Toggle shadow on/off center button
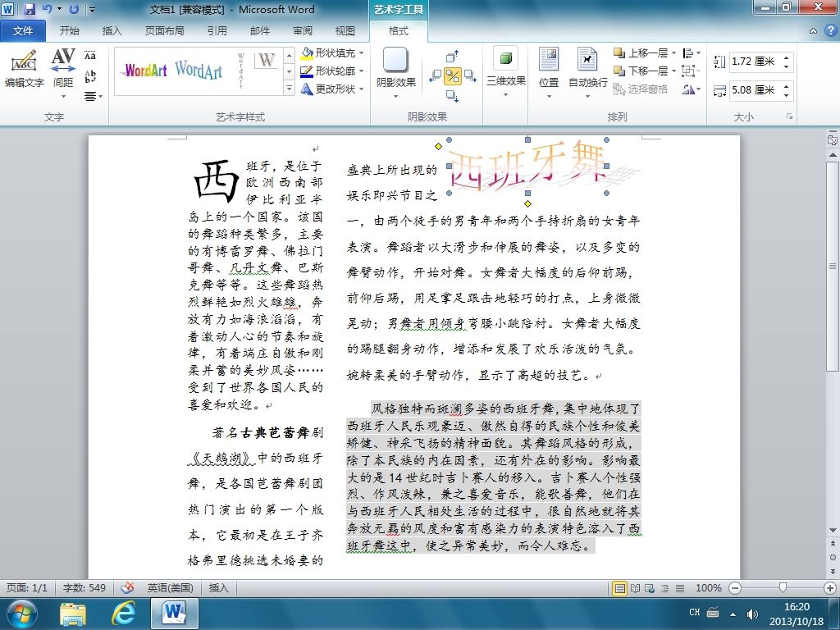 (x=453, y=76)
